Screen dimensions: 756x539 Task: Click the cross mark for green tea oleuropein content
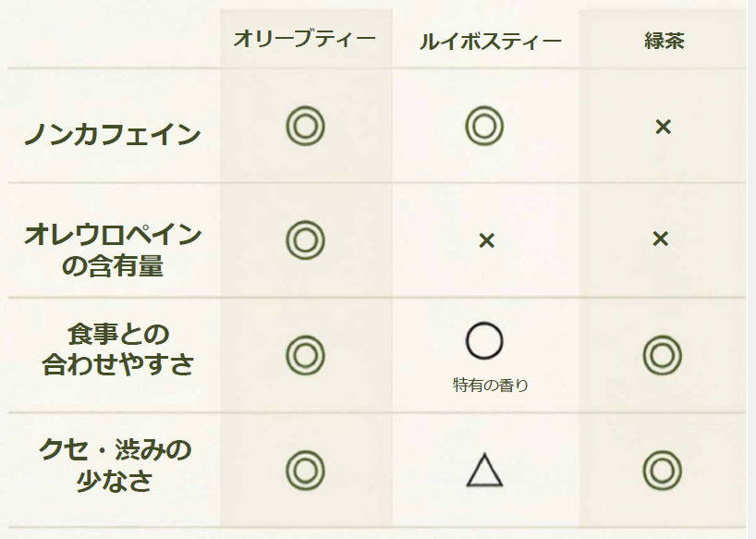[x=661, y=239]
